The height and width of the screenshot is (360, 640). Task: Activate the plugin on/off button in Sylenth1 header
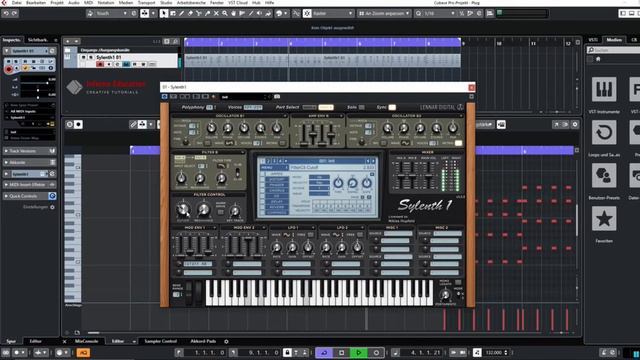(x=164, y=97)
